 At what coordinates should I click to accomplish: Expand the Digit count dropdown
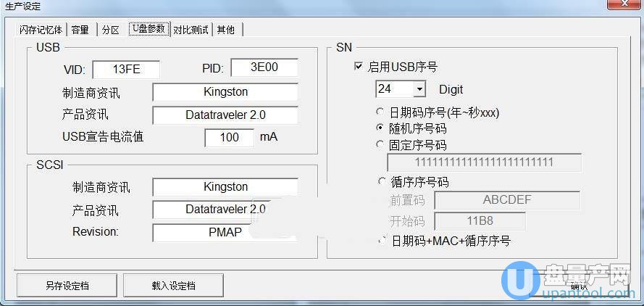tap(419, 89)
